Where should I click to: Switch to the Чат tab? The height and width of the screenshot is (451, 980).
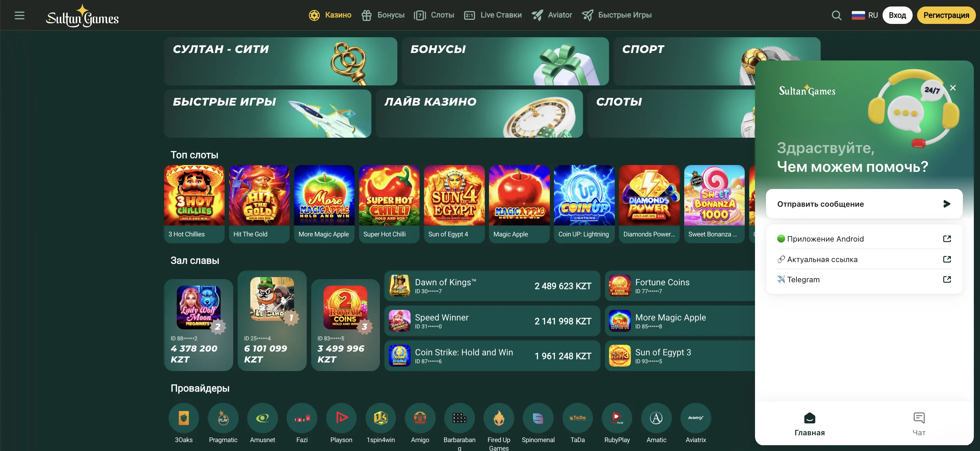pos(919,424)
